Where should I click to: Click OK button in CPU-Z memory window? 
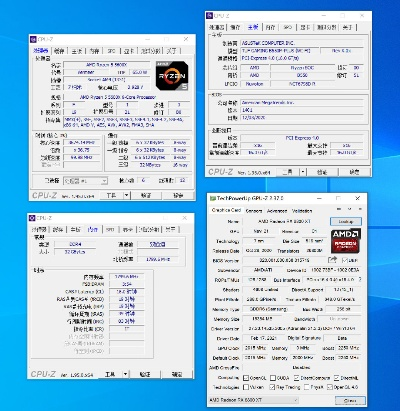click(177, 374)
